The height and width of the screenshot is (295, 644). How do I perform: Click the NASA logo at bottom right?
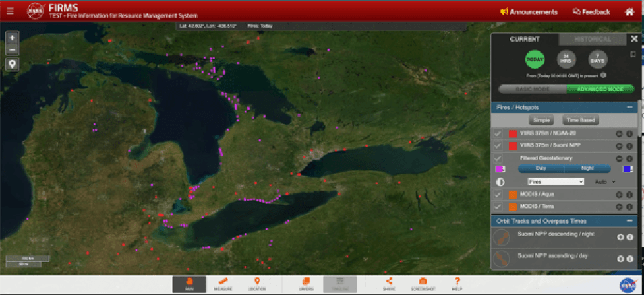628,285
